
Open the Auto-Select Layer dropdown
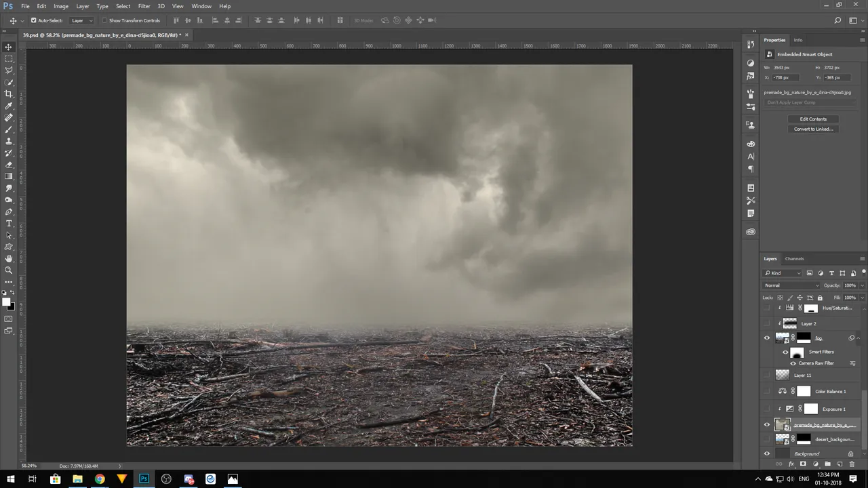(x=82, y=20)
